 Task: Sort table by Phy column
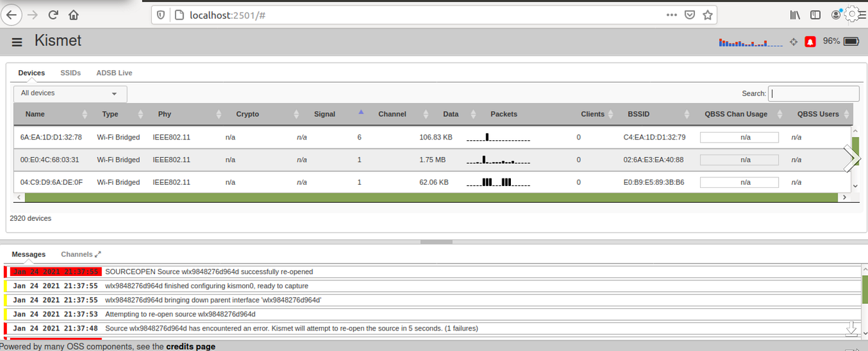pyautogui.click(x=185, y=114)
